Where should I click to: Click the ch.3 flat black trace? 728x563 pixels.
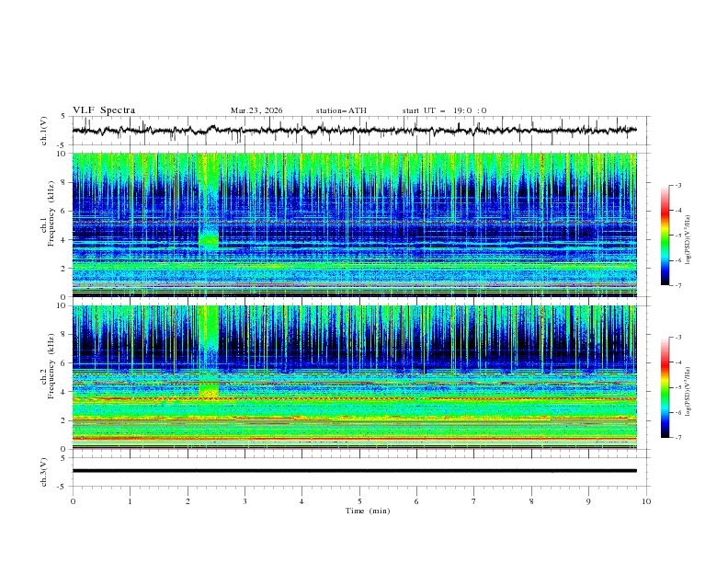[354, 471]
